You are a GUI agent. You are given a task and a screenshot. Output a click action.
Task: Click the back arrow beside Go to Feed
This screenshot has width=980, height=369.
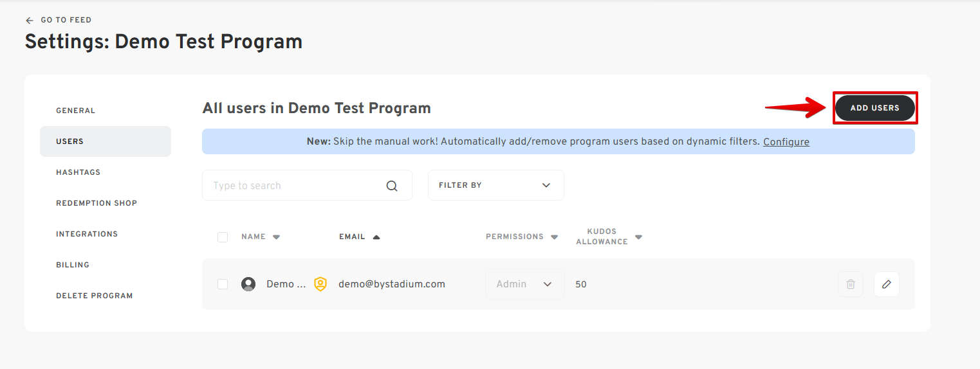tap(30, 21)
